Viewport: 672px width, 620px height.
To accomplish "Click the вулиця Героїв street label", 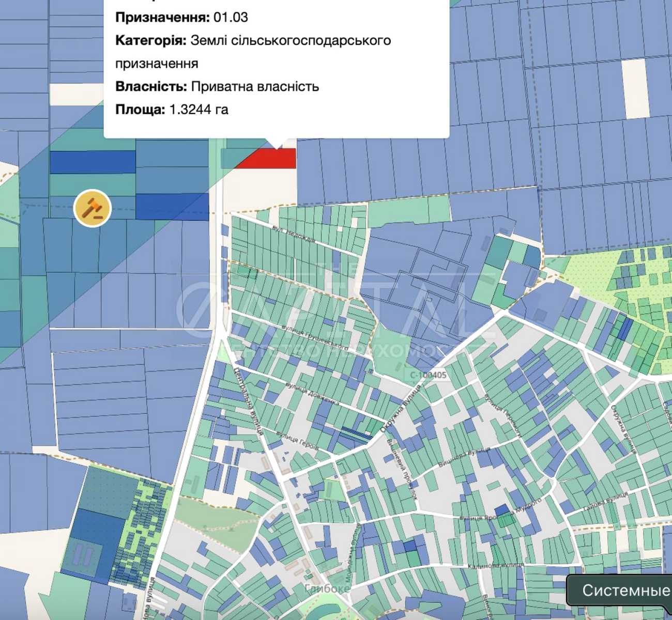I will (298, 440).
